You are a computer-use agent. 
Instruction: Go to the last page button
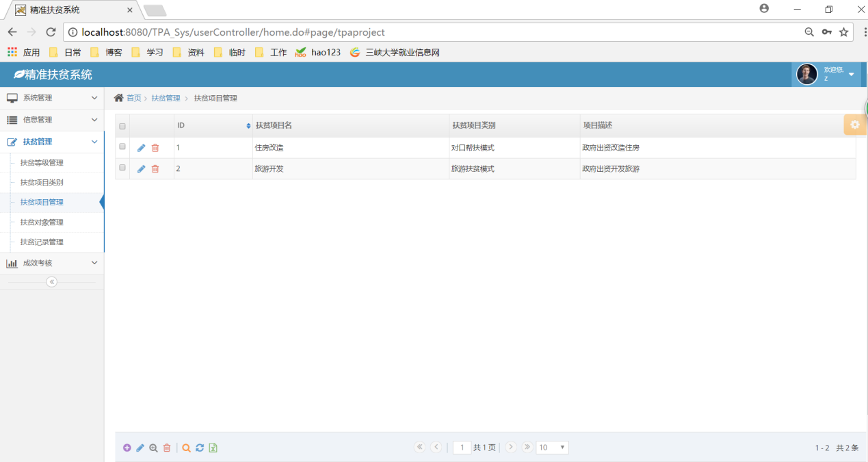click(x=527, y=447)
